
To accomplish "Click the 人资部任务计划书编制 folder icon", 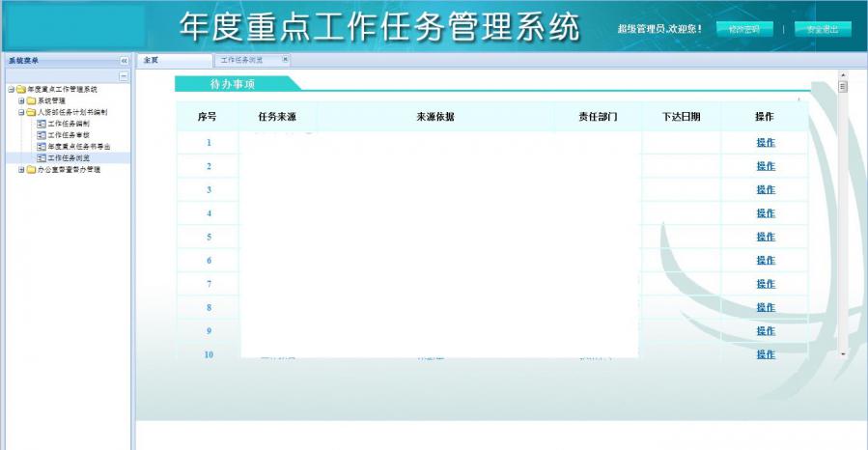I will tap(31, 112).
